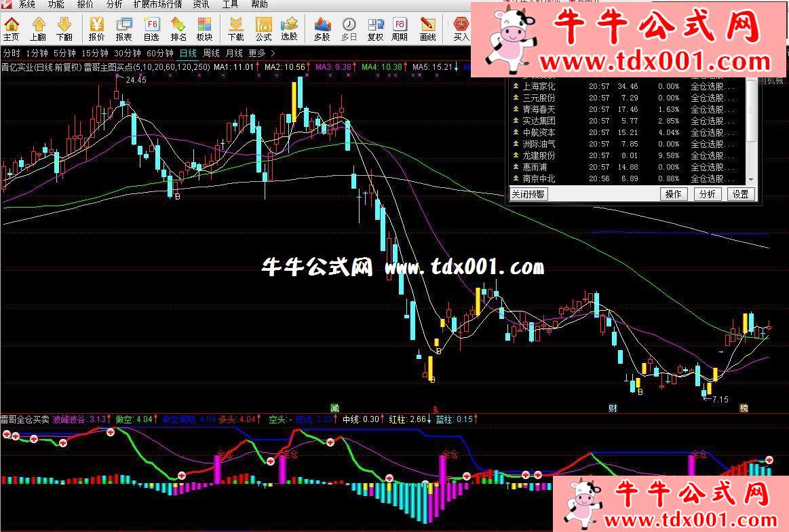Click the 财 event marker below chart
The image size is (789, 532).
tap(613, 408)
